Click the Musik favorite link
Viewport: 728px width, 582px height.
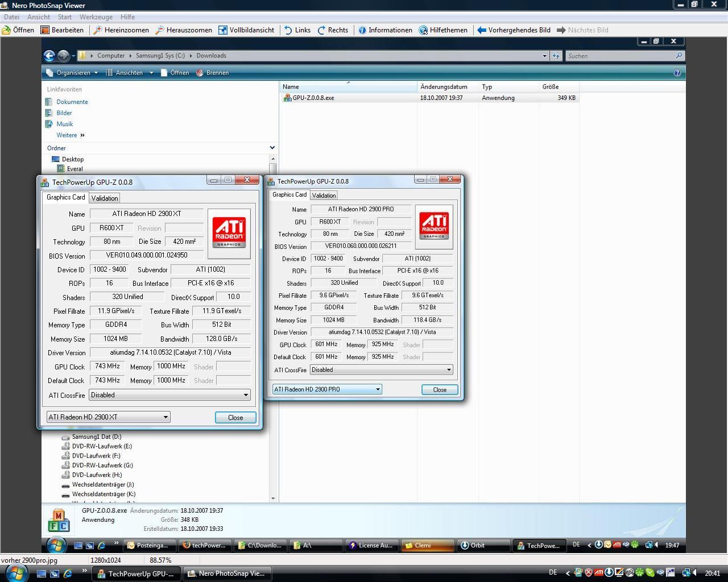64,124
